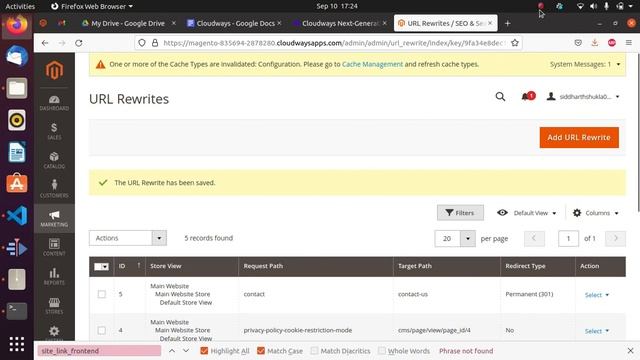Click the browser address bar
The image size is (640, 360).
tap(329, 43)
